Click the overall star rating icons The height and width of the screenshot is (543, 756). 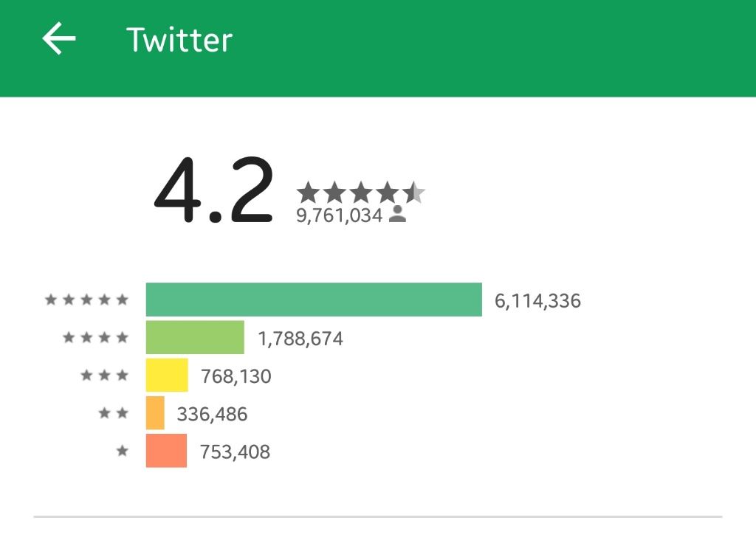coord(360,193)
